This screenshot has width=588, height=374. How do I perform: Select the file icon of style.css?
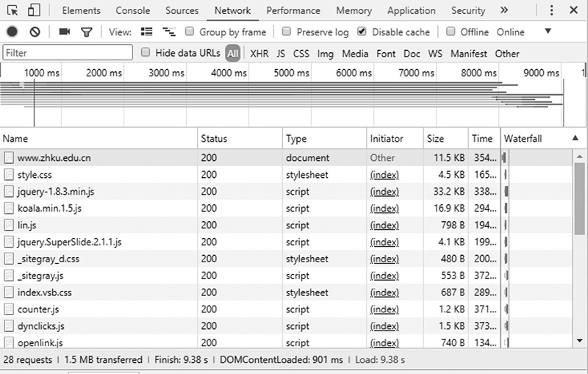9,175
